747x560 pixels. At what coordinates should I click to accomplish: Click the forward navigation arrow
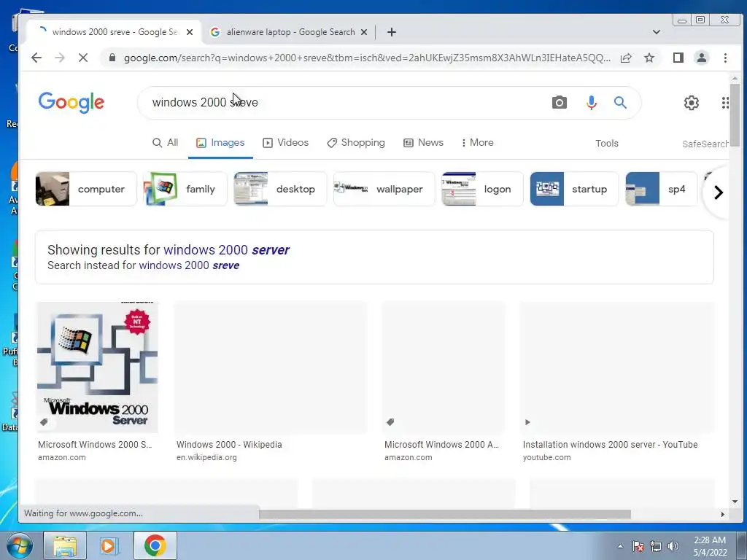[60, 58]
